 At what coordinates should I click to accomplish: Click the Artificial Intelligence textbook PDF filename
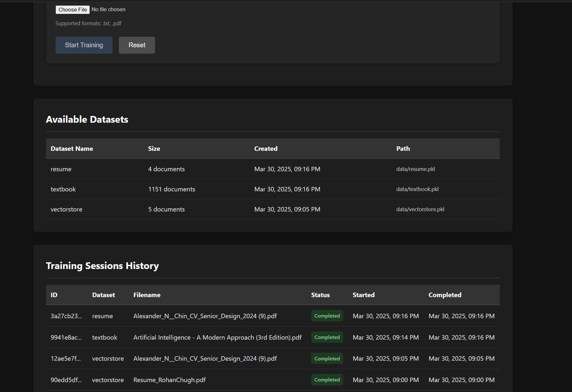click(x=217, y=337)
